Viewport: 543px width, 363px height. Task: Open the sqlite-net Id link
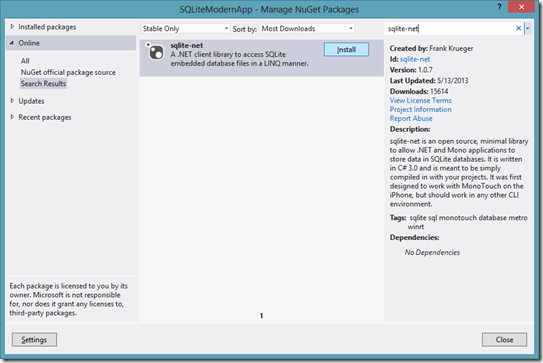pyautogui.click(x=415, y=59)
